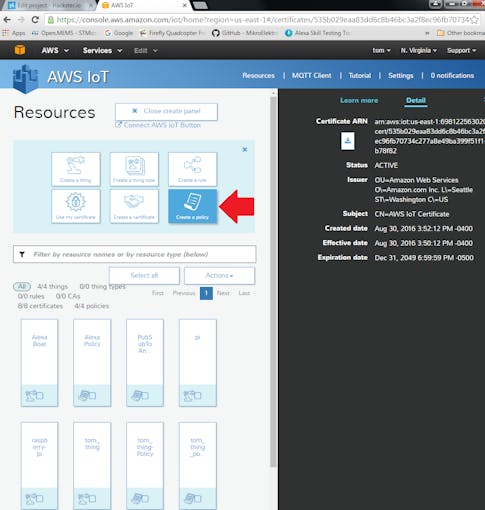Viewport: 485px width, 510px height.
Task: Switch to the Learn more tab
Action: click(359, 100)
